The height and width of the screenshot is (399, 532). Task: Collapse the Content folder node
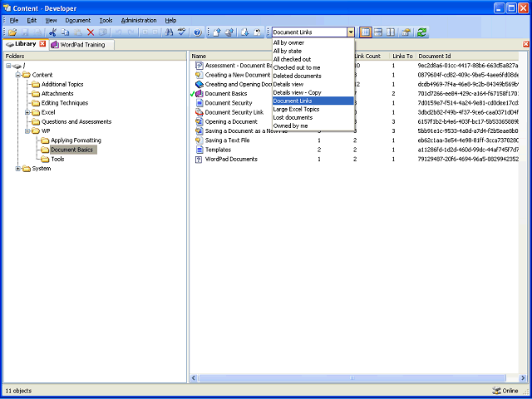[x=18, y=75]
